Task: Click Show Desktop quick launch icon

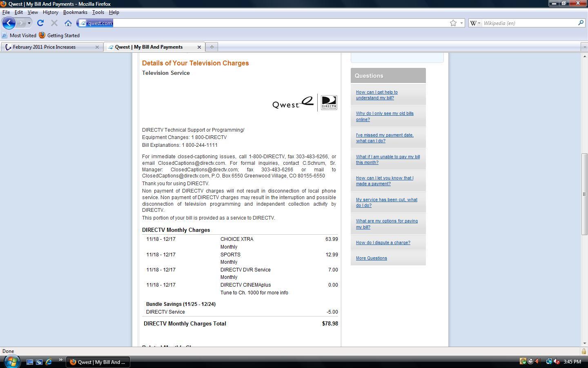Action: [x=29, y=362]
